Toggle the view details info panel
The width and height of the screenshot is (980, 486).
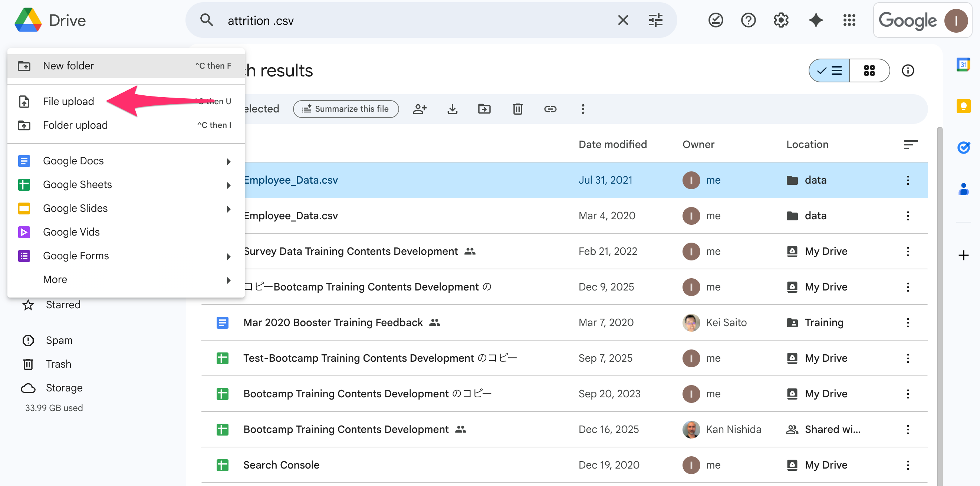click(x=908, y=70)
